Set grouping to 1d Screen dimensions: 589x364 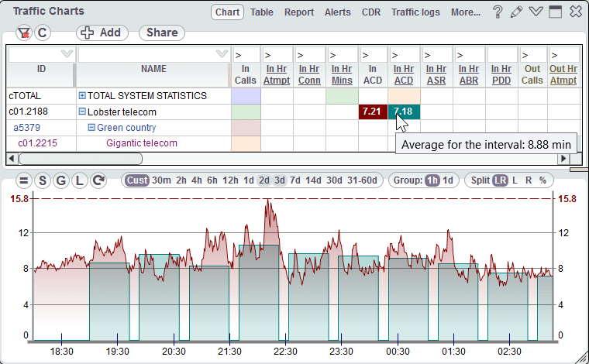(x=448, y=180)
